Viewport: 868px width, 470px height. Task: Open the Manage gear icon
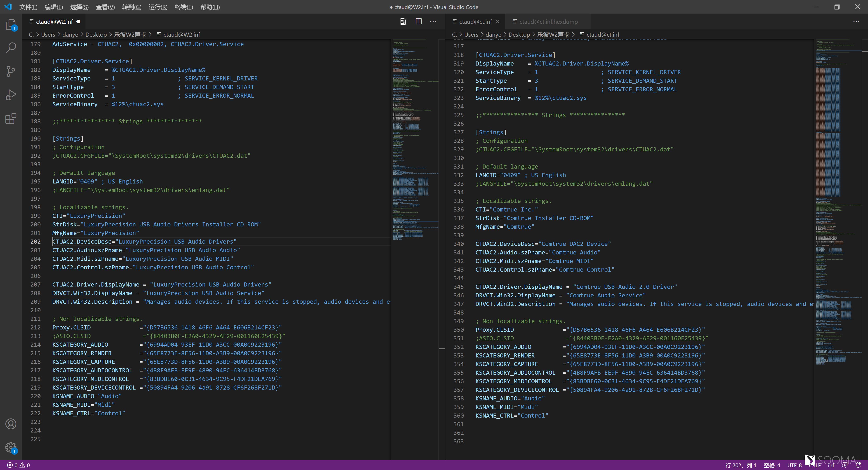point(11,447)
